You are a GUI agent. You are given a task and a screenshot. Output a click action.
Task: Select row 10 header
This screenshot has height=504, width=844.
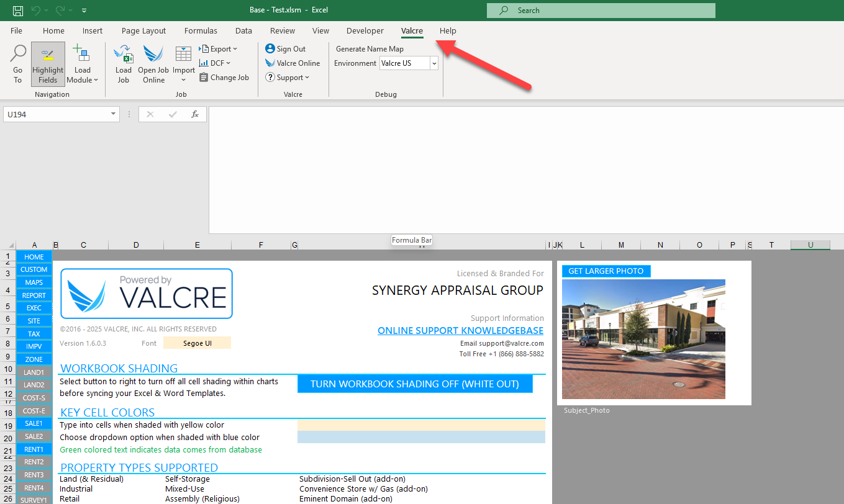coord(8,369)
